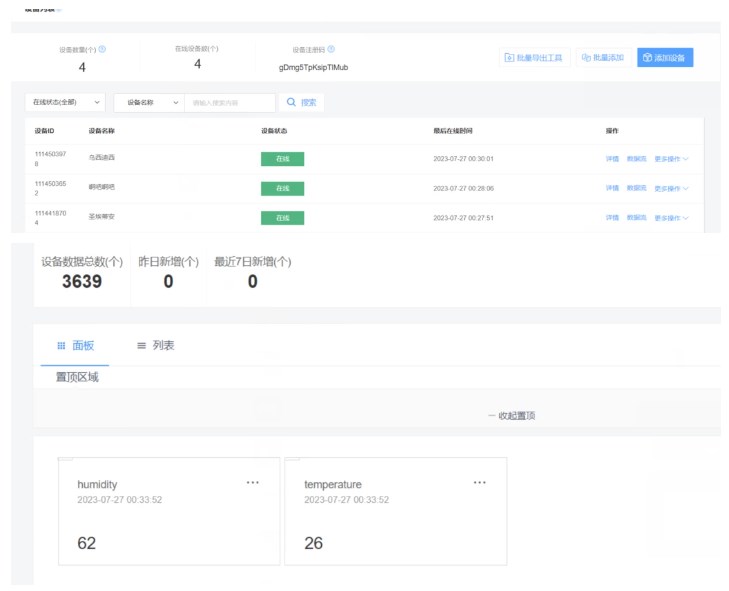The image size is (729, 591).
Task: Open the three-dot menu on humidity card
Action: [252, 483]
